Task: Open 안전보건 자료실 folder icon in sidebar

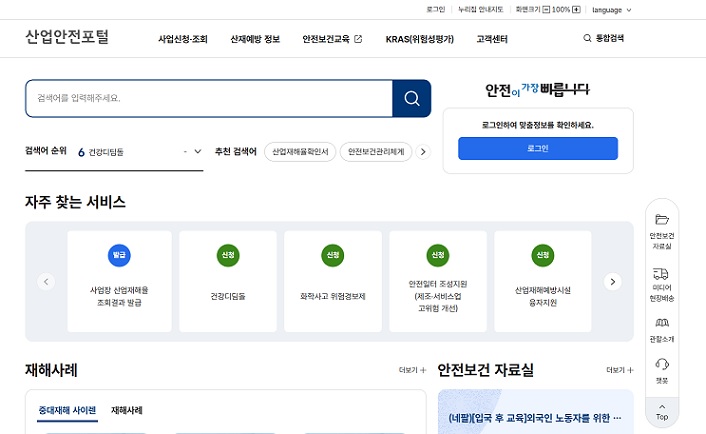Action: (661, 220)
